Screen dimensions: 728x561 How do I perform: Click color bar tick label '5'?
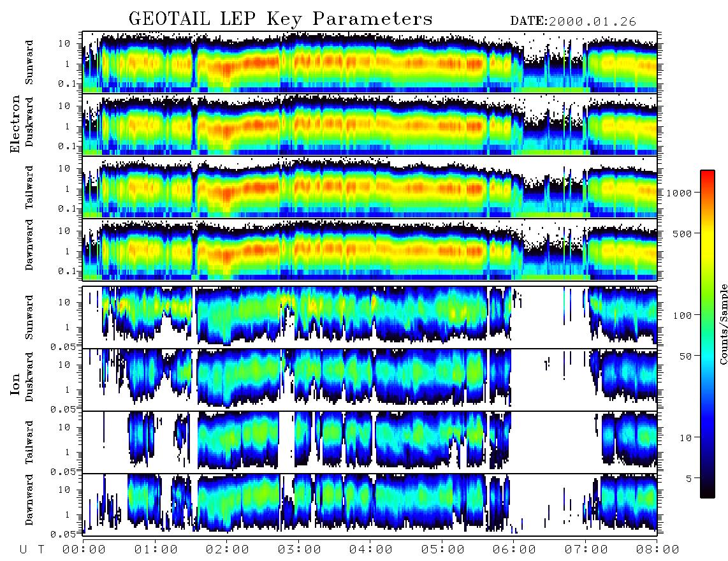[x=688, y=479]
